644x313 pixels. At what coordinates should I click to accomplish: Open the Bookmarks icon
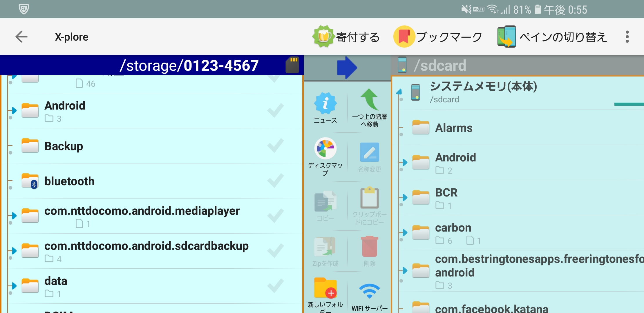(404, 37)
